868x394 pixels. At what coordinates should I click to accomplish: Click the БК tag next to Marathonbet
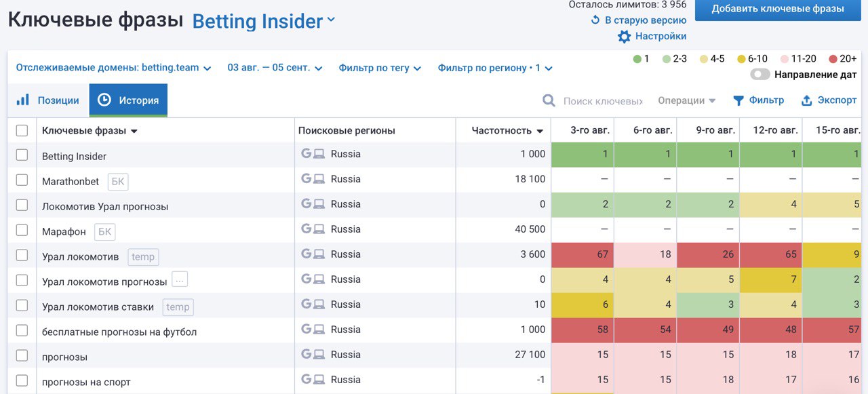pos(117,182)
